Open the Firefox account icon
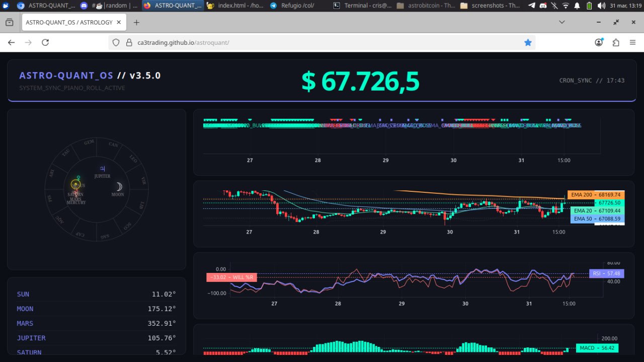 [599, 43]
